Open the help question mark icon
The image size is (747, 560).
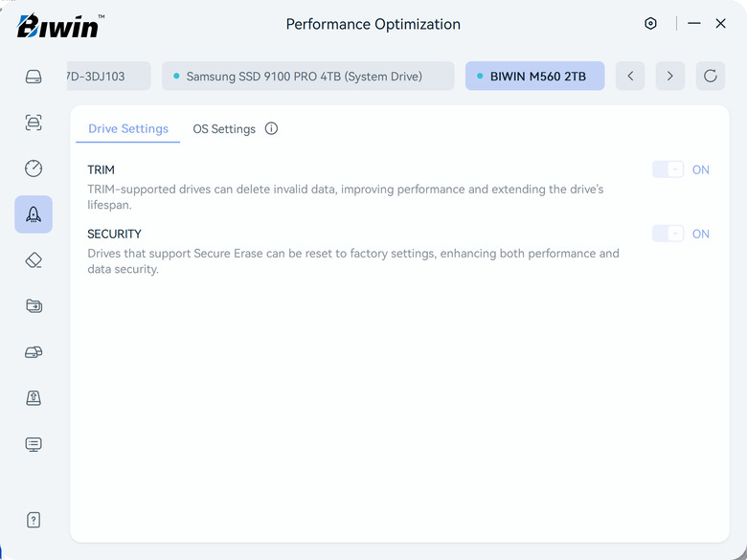click(34, 520)
